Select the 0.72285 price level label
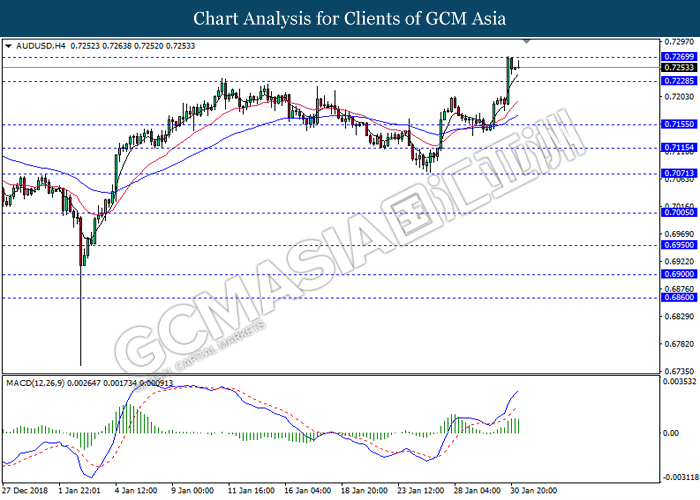This screenshot has width=700, height=500. [679, 81]
